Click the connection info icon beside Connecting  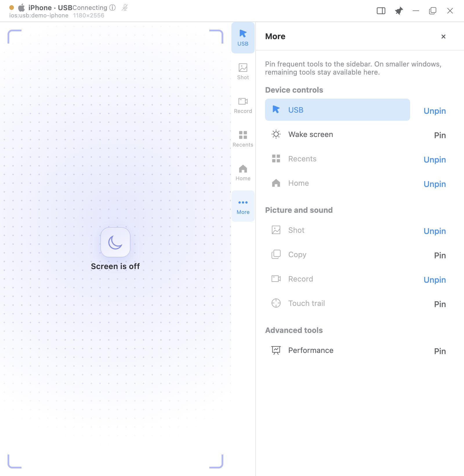point(113,8)
